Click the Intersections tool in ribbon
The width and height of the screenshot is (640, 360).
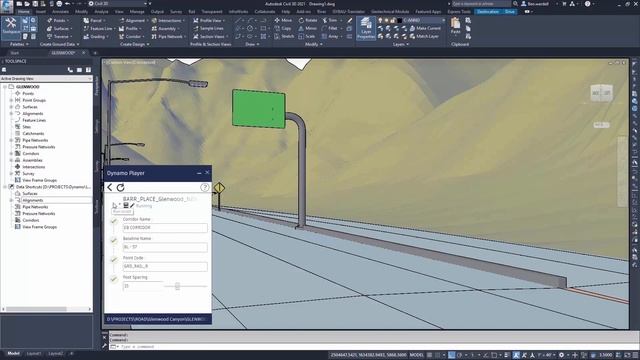(x=167, y=20)
